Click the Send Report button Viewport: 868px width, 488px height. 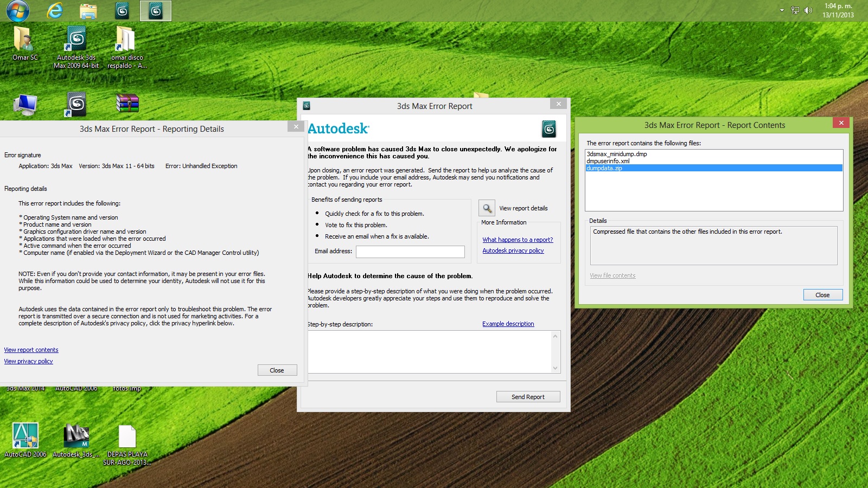[528, 397]
